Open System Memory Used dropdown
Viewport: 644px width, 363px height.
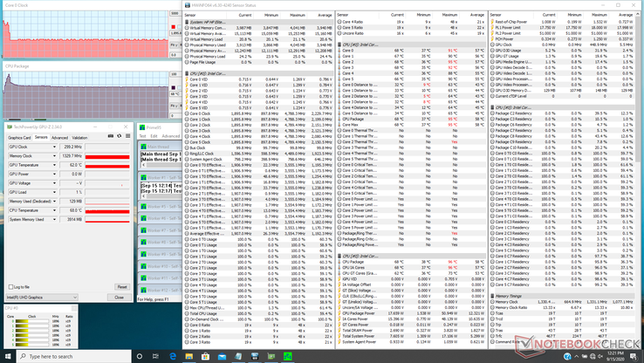[x=54, y=219]
